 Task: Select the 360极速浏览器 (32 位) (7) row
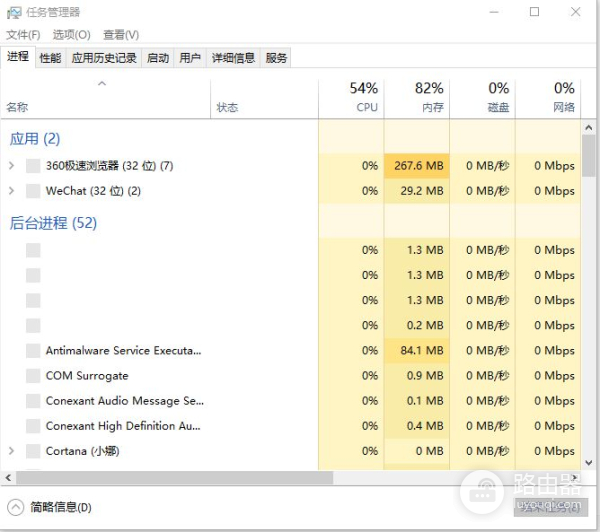(x=291, y=166)
